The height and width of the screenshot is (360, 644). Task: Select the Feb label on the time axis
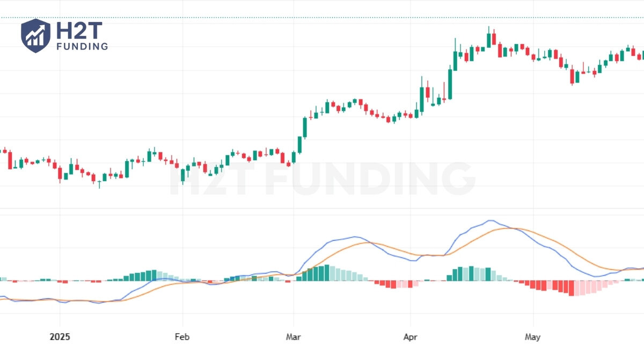point(182,337)
